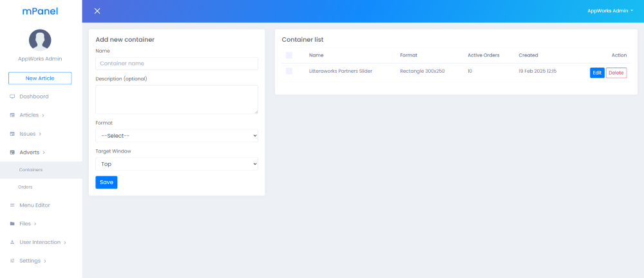
Task: Focus the Container name input field
Action: 176,64
